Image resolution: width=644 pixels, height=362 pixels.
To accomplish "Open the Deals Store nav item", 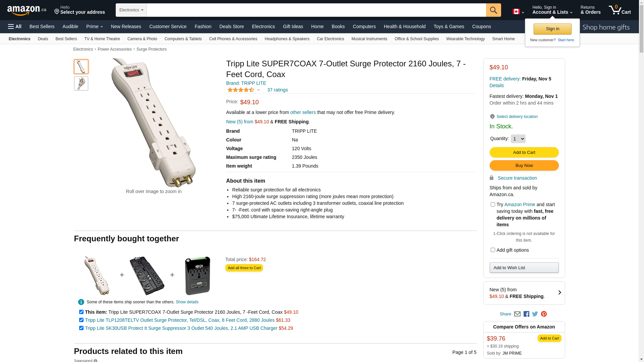I will point(231,26).
